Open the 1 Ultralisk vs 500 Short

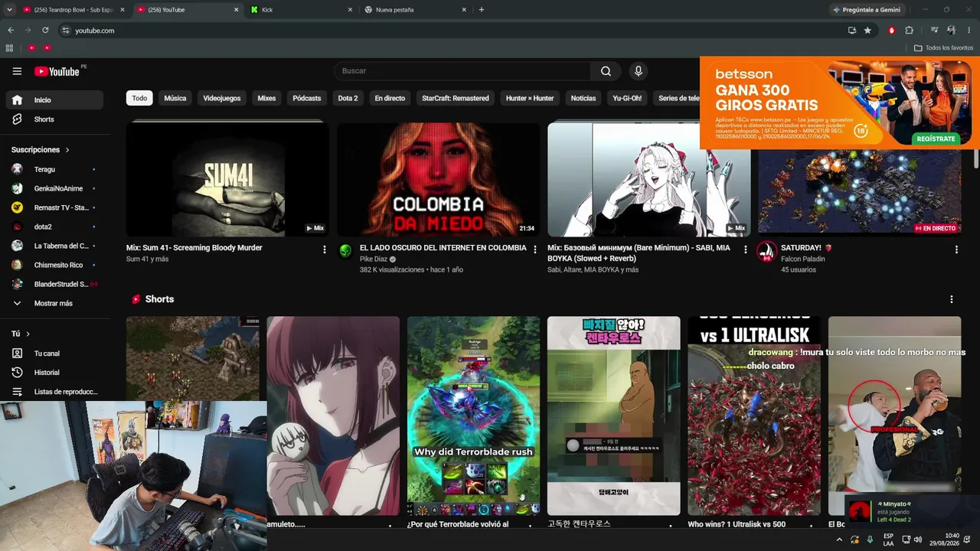click(x=754, y=416)
